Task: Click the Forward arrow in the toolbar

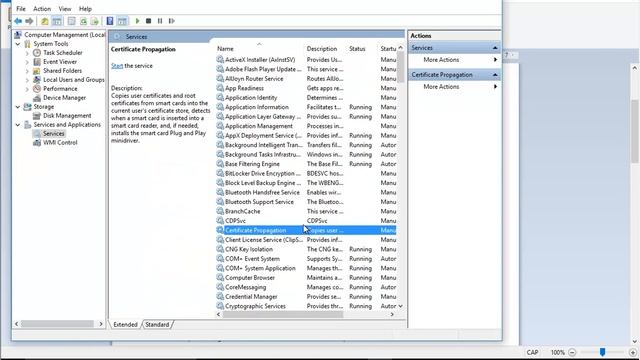Action: [29, 21]
